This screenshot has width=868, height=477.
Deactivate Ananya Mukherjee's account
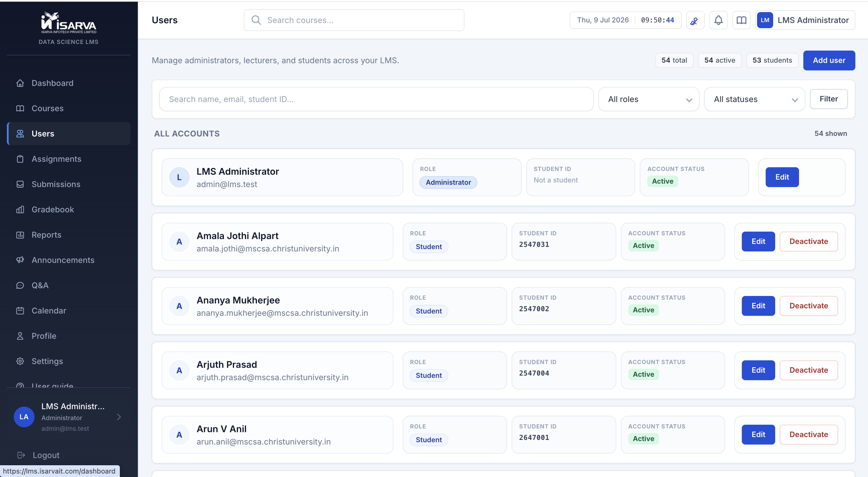[x=808, y=306]
